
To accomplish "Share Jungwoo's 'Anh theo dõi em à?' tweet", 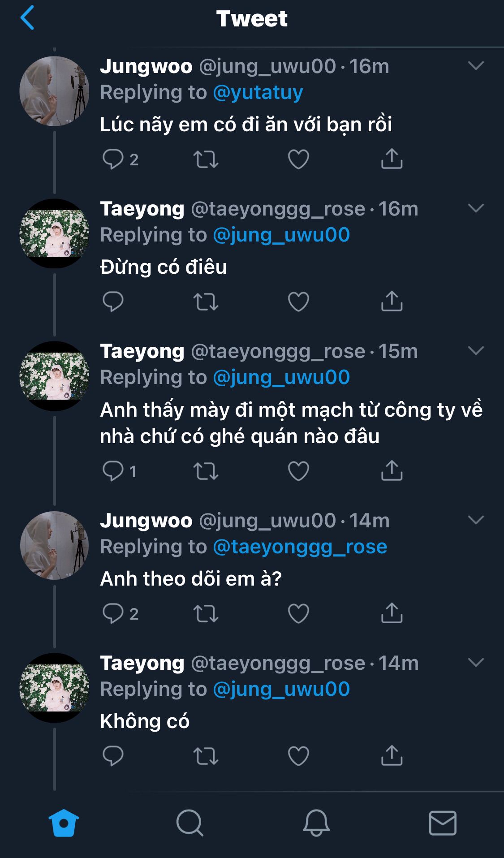I will click(392, 613).
